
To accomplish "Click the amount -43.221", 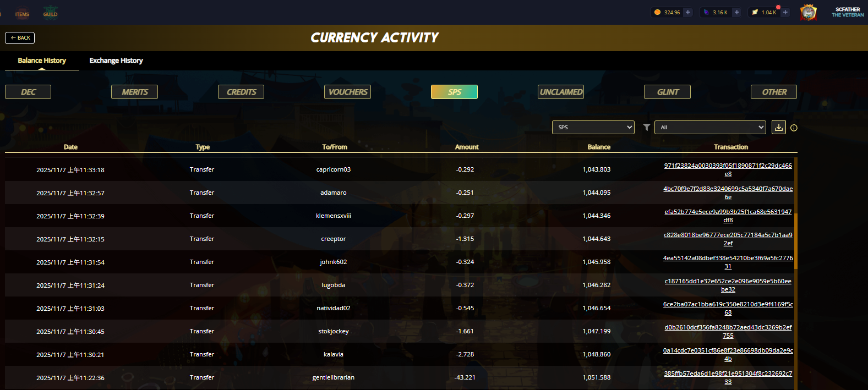I will pyautogui.click(x=465, y=377).
